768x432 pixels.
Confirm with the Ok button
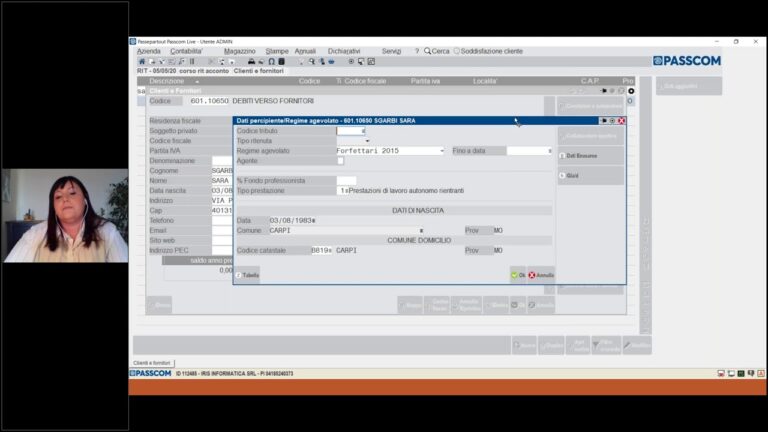(x=518, y=275)
